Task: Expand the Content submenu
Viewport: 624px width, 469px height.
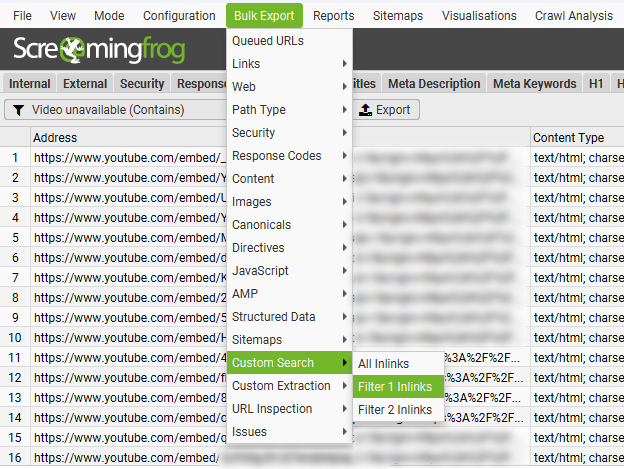Action: tap(289, 179)
